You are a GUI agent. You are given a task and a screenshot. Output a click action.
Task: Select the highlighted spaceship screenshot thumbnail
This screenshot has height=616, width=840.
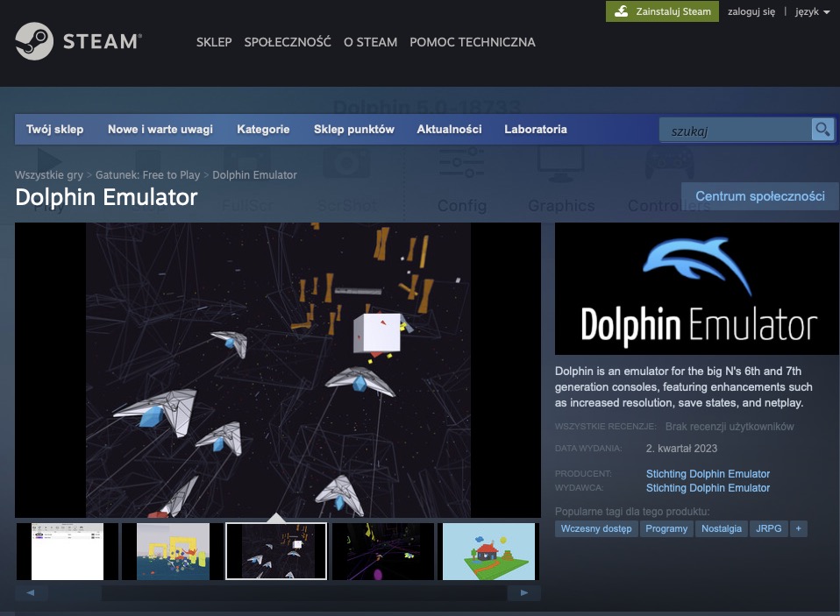click(276, 551)
